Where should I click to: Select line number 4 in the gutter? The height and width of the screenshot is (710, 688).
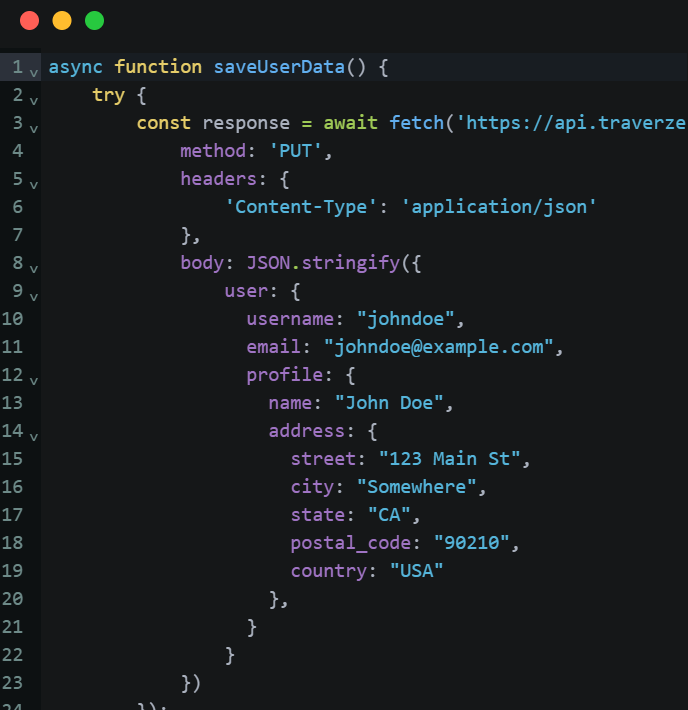(x=17, y=151)
